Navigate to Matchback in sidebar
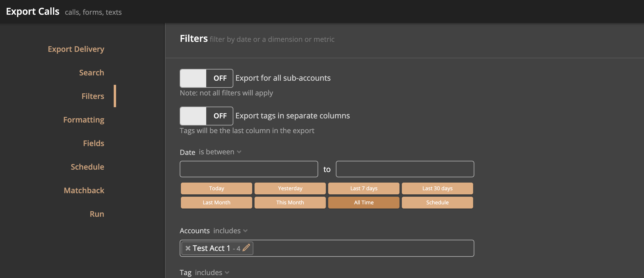Screen dimensions: 644x278 (x=84, y=191)
